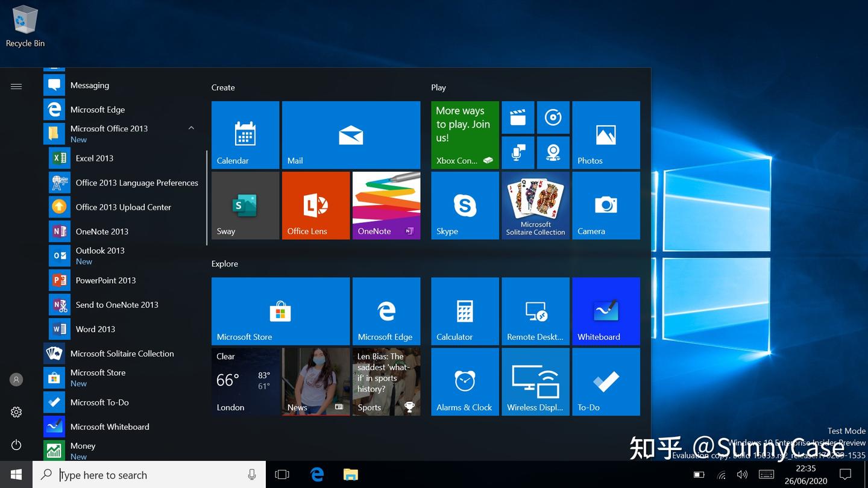Image resolution: width=868 pixels, height=488 pixels.
Task: Expand the Start menu hamburger sidebar
Action: click(16, 86)
